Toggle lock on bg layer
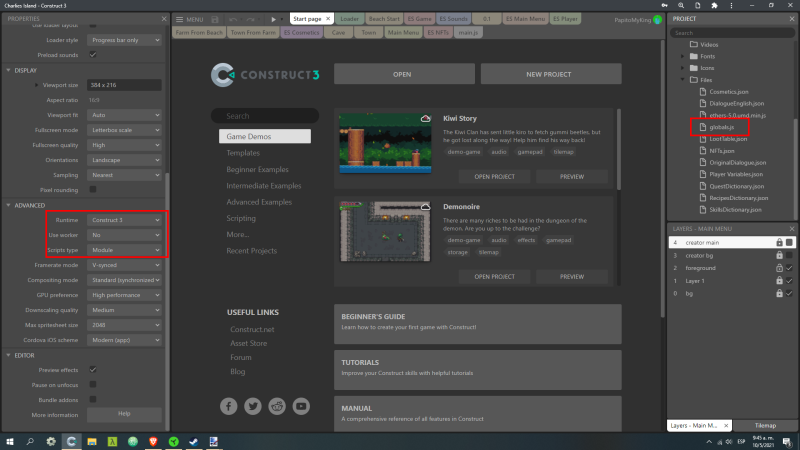800x450 pixels. [x=779, y=293]
